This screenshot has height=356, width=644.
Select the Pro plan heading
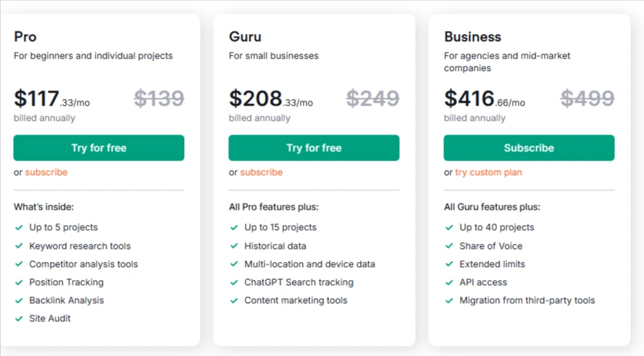[25, 37]
